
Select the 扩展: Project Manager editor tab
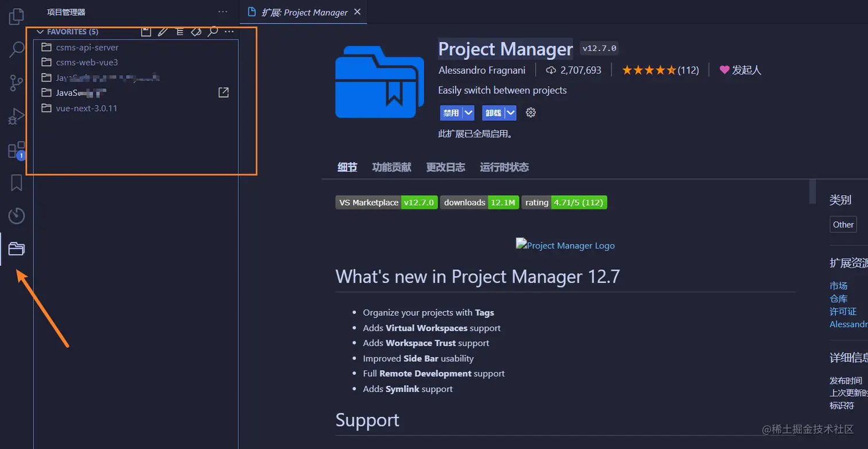(304, 12)
